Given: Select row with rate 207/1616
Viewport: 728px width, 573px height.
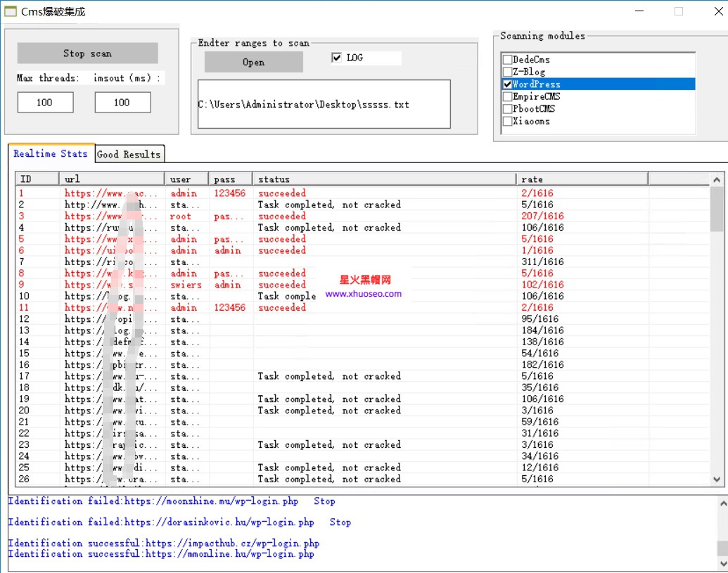Looking at the screenshot, I should click(362, 217).
